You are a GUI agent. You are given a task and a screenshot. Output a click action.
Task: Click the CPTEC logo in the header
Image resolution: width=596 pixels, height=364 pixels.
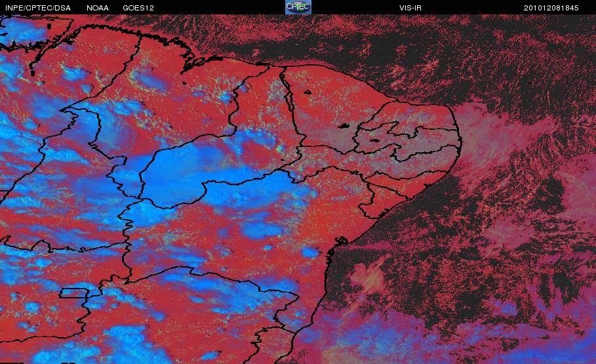[298, 7]
